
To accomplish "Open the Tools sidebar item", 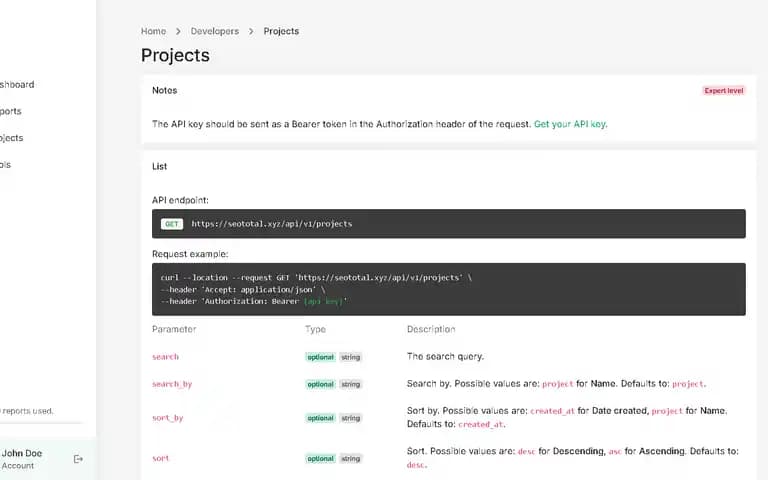I will 5,165.
